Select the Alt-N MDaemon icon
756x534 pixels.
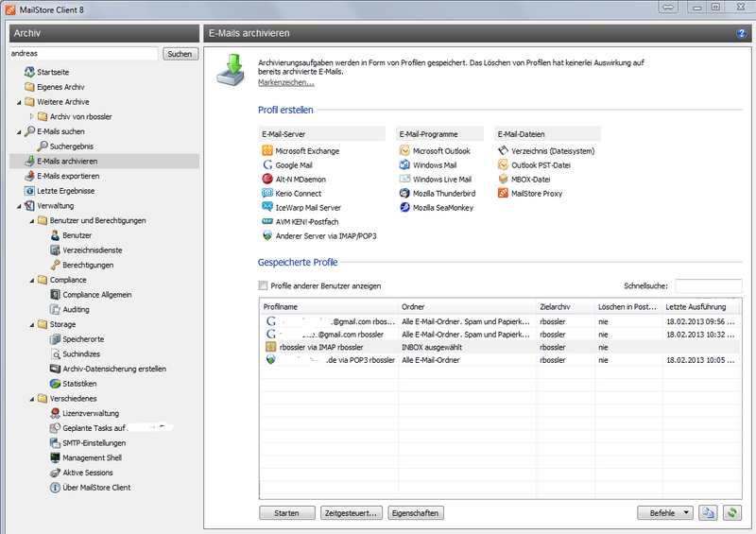pyautogui.click(x=267, y=179)
